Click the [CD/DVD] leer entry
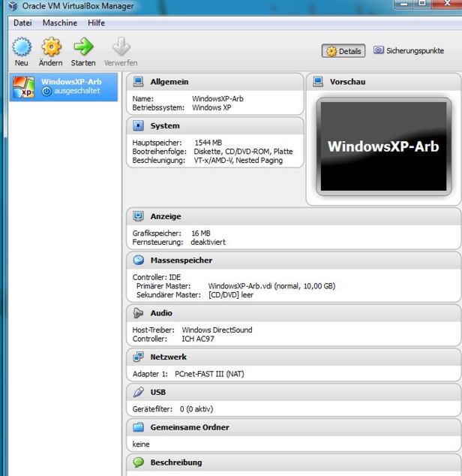Screen dimensions: 462x476 231,295
